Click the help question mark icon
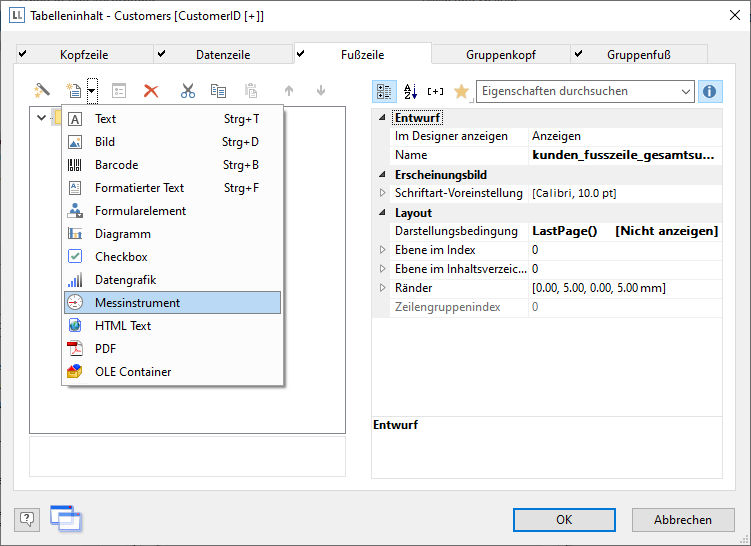The height and width of the screenshot is (546, 751). (x=27, y=518)
